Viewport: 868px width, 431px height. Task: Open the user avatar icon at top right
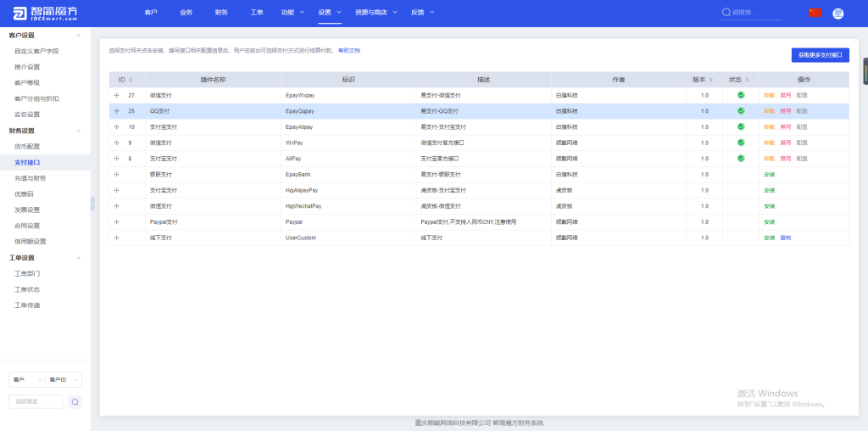pos(837,14)
